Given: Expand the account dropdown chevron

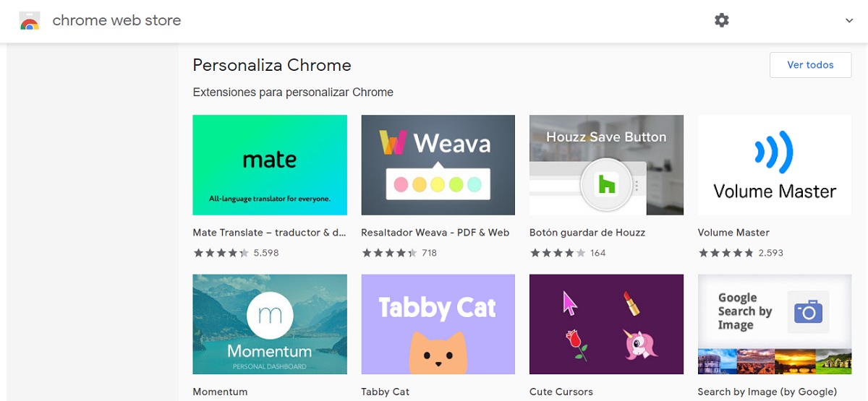Looking at the screenshot, I should [849, 21].
